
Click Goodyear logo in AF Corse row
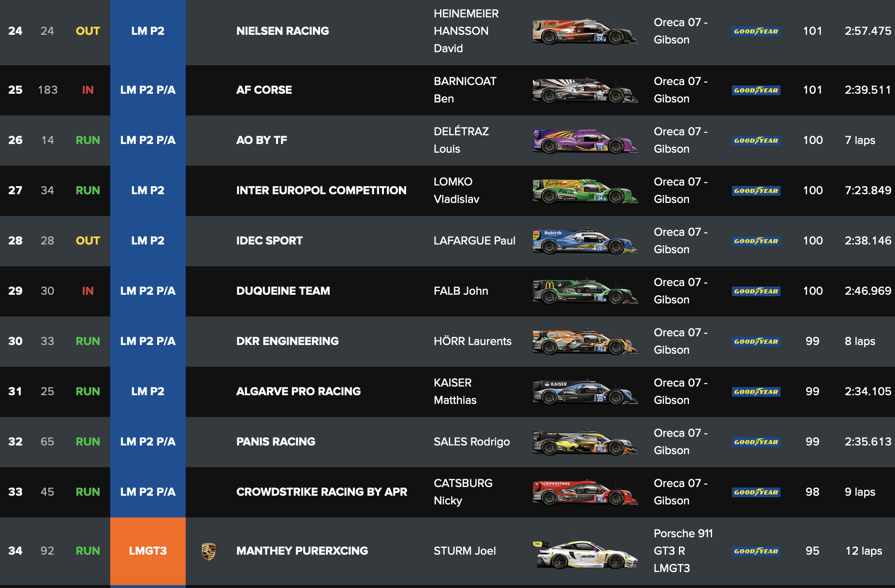point(756,90)
